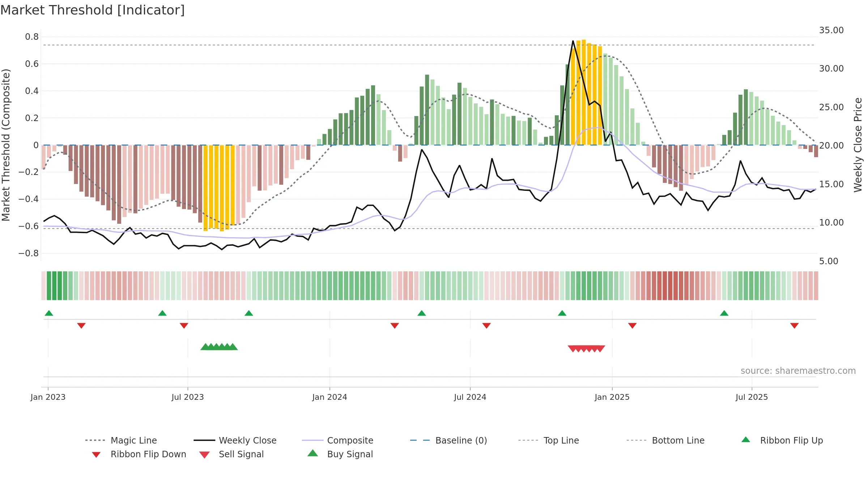The image size is (868, 488).
Task: Click the 0.8 left axis tick
Action: [x=32, y=37]
